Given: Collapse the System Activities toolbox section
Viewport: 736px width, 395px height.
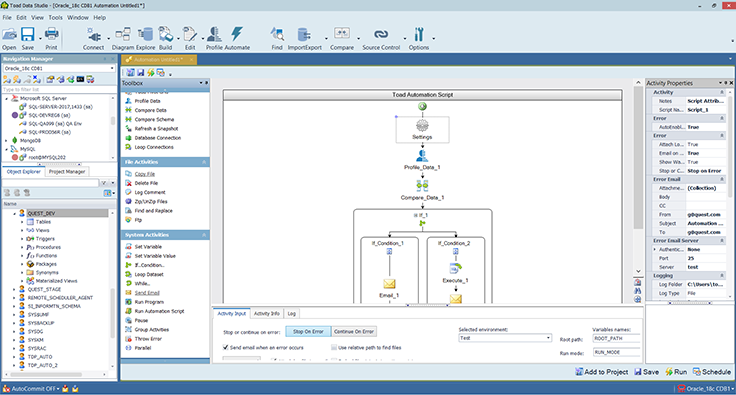Looking at the screenshot, I should (x=204, y=235).
